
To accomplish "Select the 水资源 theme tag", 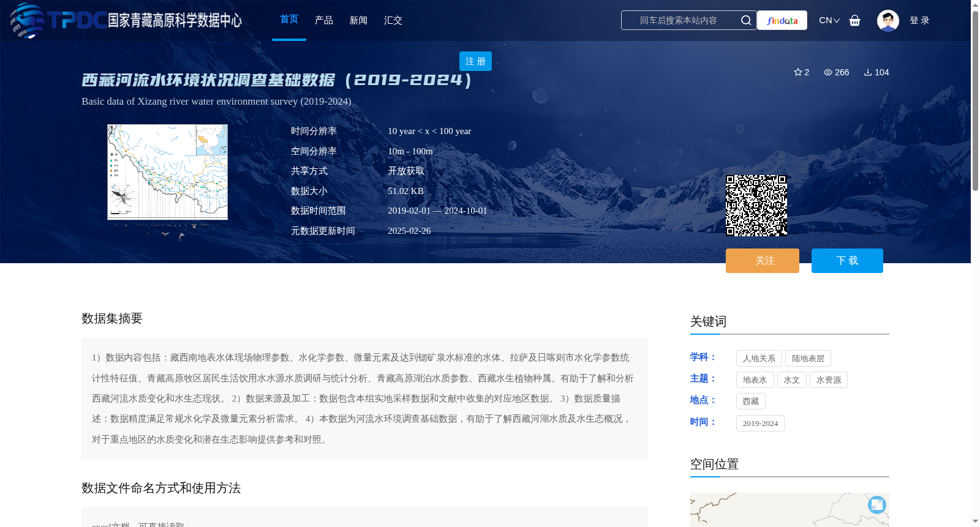I will tap(829, 380).
